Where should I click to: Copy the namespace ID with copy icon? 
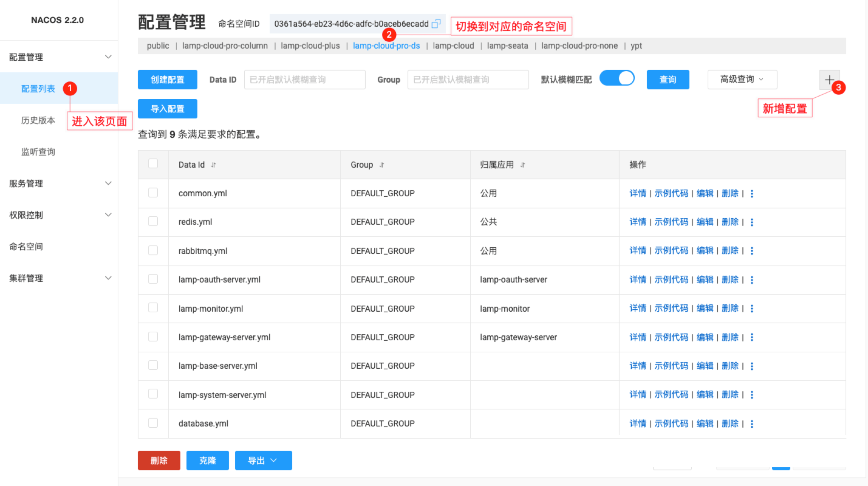436,23
